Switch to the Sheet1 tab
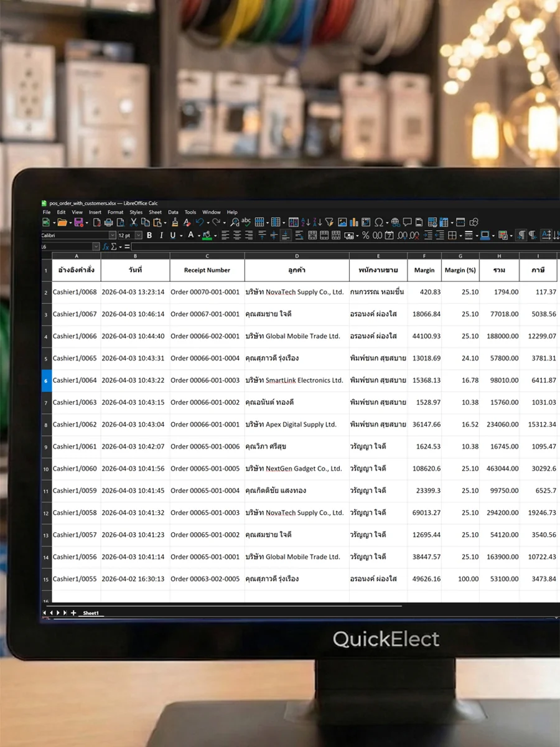 click(91, 613)
